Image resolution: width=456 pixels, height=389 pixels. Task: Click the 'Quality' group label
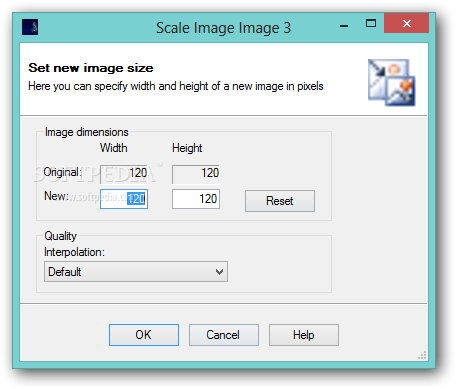point(60,236)
